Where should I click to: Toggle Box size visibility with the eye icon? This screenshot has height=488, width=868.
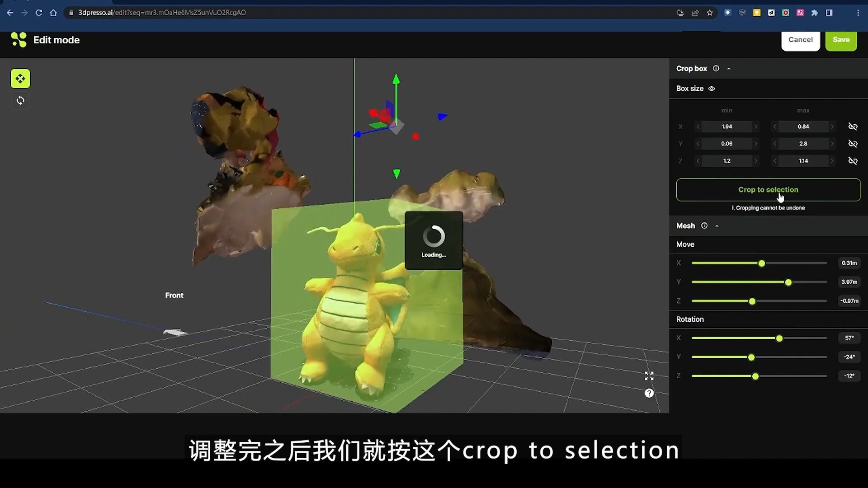pyautogui.click(x=711, y=89)
